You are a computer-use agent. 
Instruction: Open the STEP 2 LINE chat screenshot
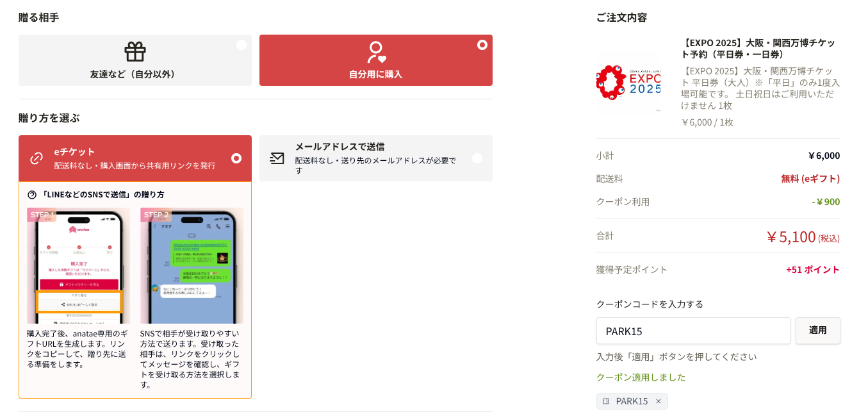tap(192, 265)
